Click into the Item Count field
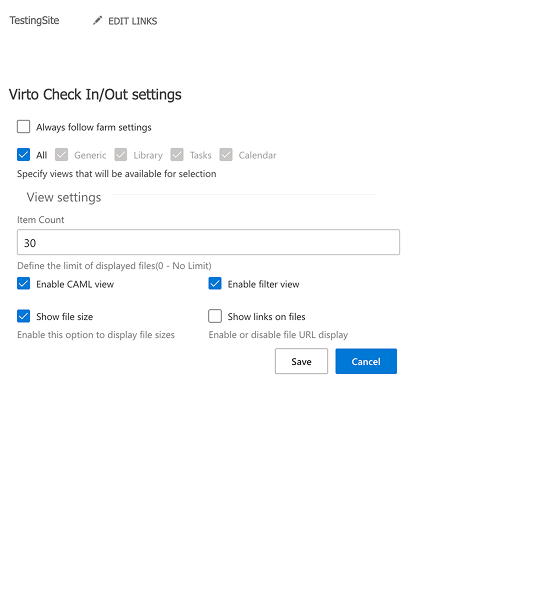The height and width of the screenshot is (601, 555). pyautogui.click(x=208, y=242)
